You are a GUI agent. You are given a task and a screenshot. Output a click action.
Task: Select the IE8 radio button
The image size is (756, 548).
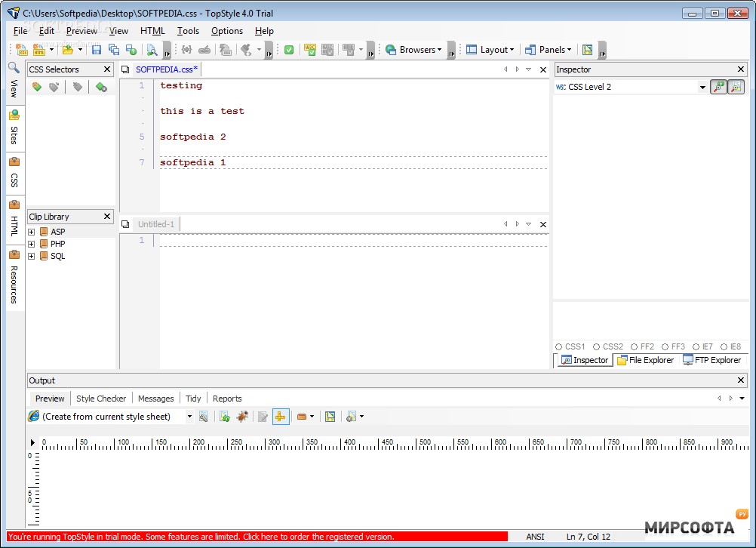[724, 347]
